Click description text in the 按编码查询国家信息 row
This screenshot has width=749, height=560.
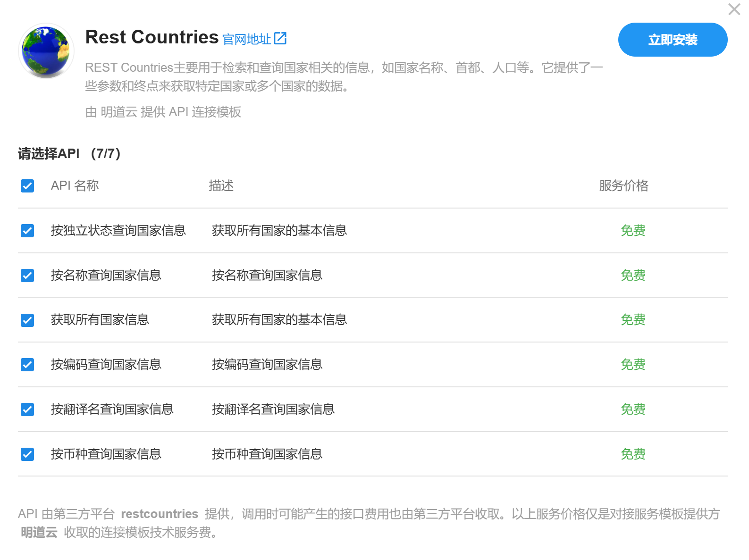267,365
